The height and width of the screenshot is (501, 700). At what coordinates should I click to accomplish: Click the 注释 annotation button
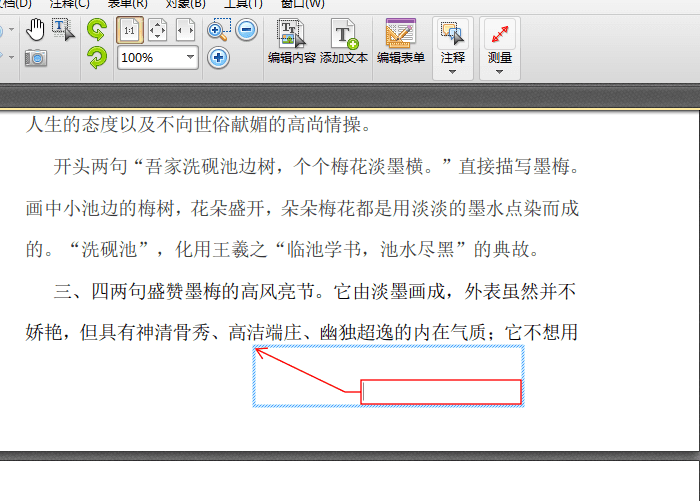(453, 42)
